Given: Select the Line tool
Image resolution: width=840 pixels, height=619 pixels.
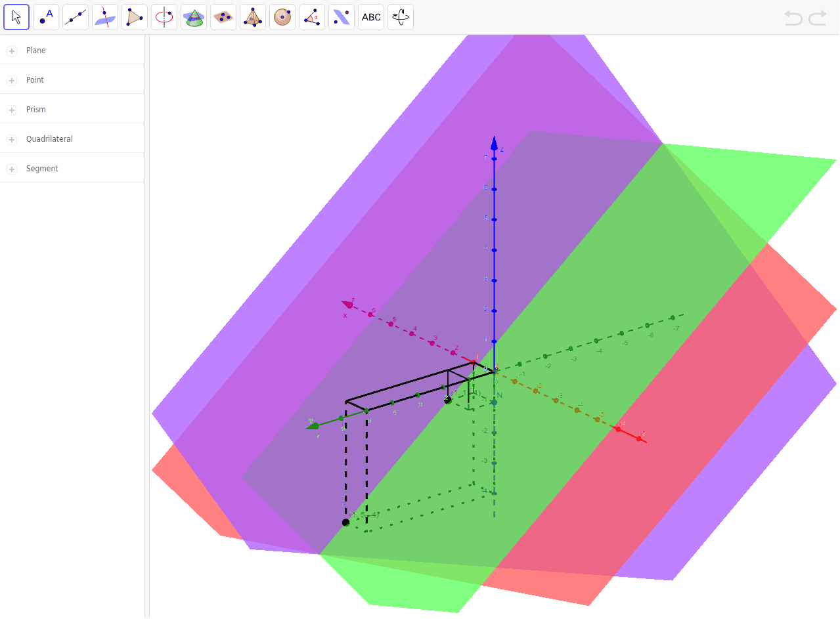Looking at the screenshot, I should 75,16.
